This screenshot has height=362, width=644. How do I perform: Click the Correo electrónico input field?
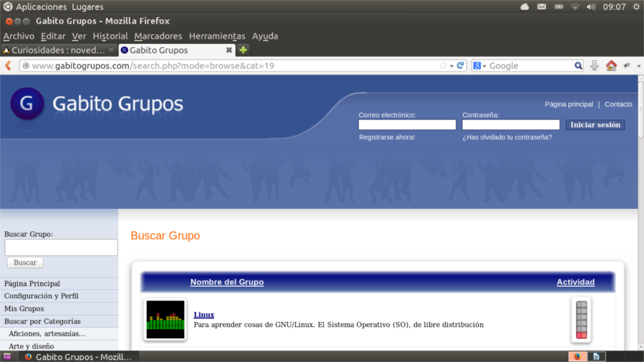pos(407,124)
